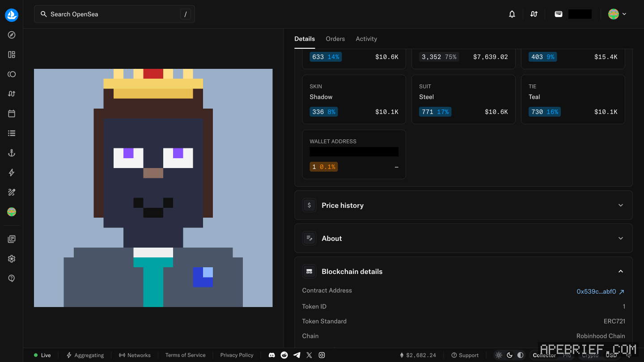Open the Discover compass icon in sidebar

(12, 35)
